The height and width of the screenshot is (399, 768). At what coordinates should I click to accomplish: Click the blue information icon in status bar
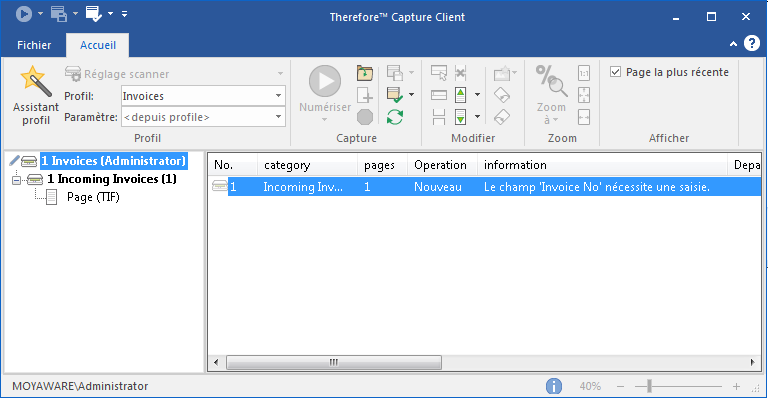click(x=553, y=386)
